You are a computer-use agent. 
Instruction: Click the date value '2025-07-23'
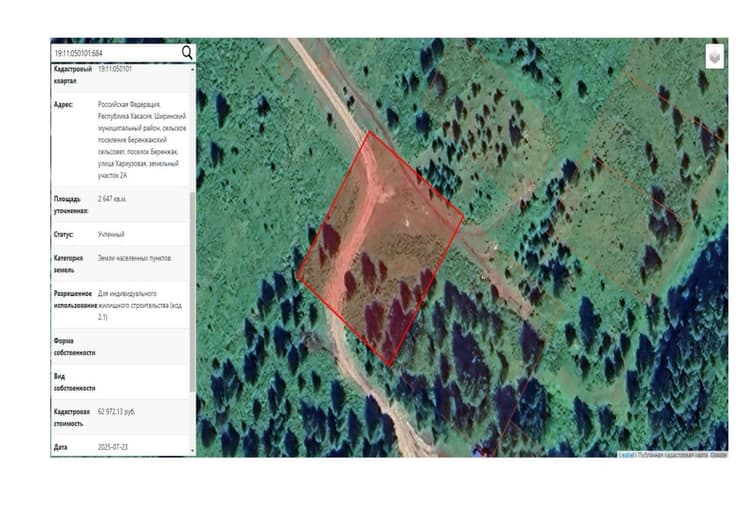pyautogui.click(x=113, y=447)
